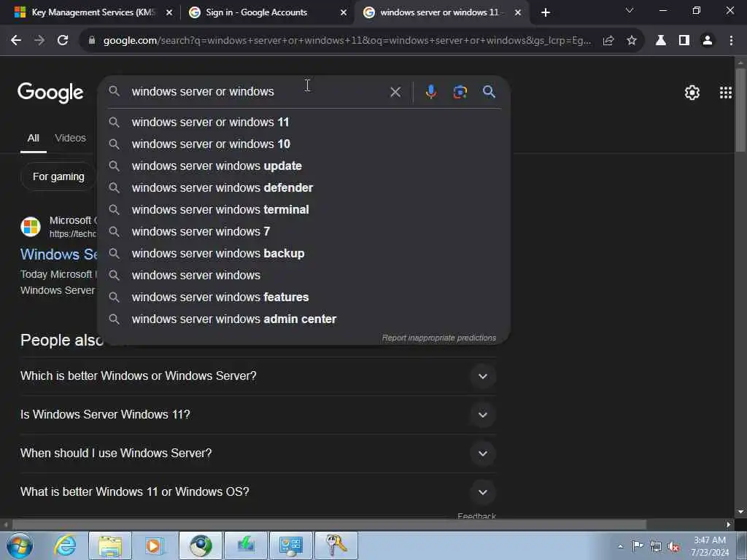Open Windows Media Player on taskbar
This screenshot has width=747, height=560.
coord(153,545)
